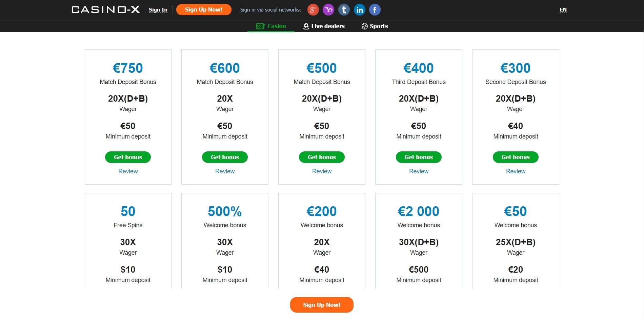Switch to the Live dealers tab

coord(324,26)
